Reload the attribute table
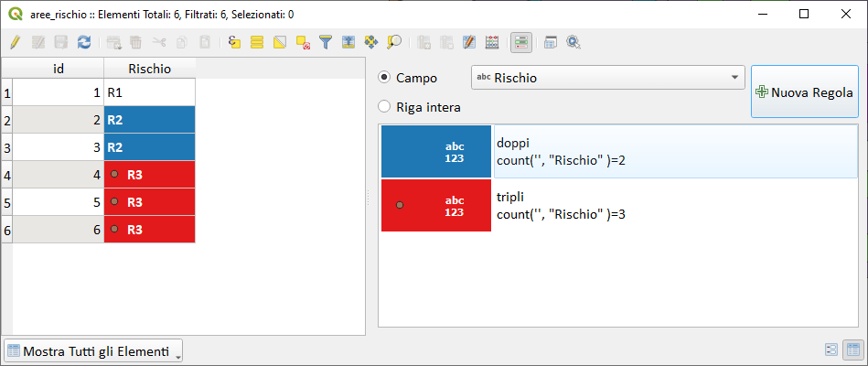Image resolution: width=868 pixels, height=366 pixels. pos(84,42)
